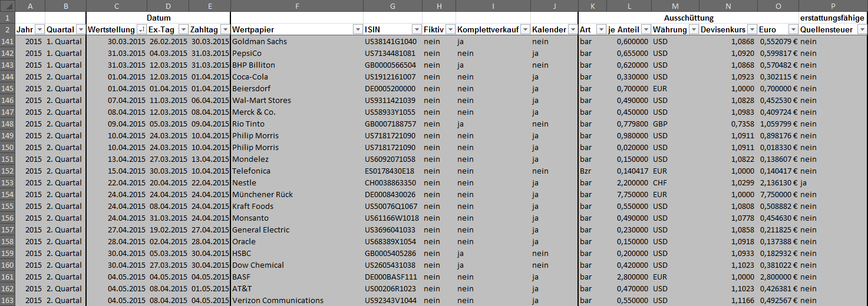
Task: Open the Quellensteuer filter dropdown
Action: [862, 29]
